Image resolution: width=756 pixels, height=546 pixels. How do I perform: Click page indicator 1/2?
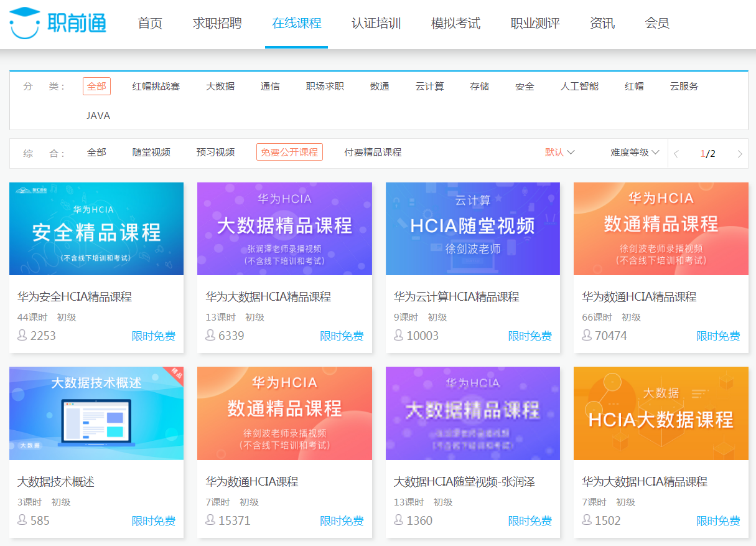[708, 154]
